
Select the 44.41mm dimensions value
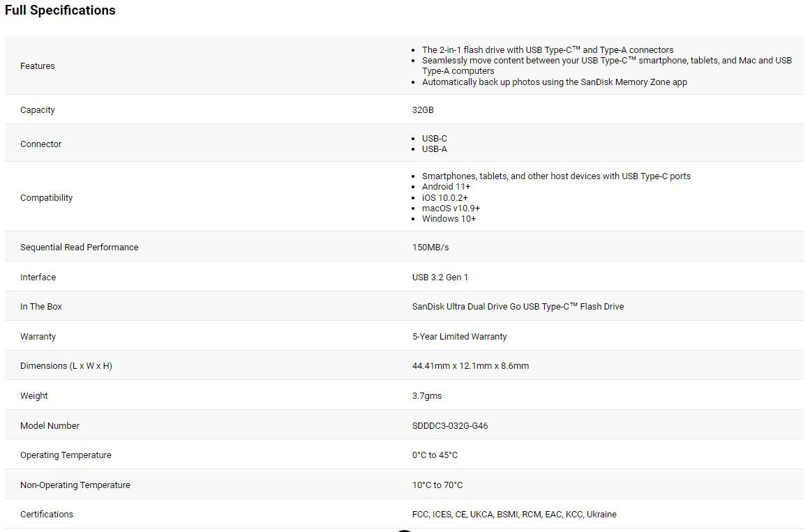(470, 366)
